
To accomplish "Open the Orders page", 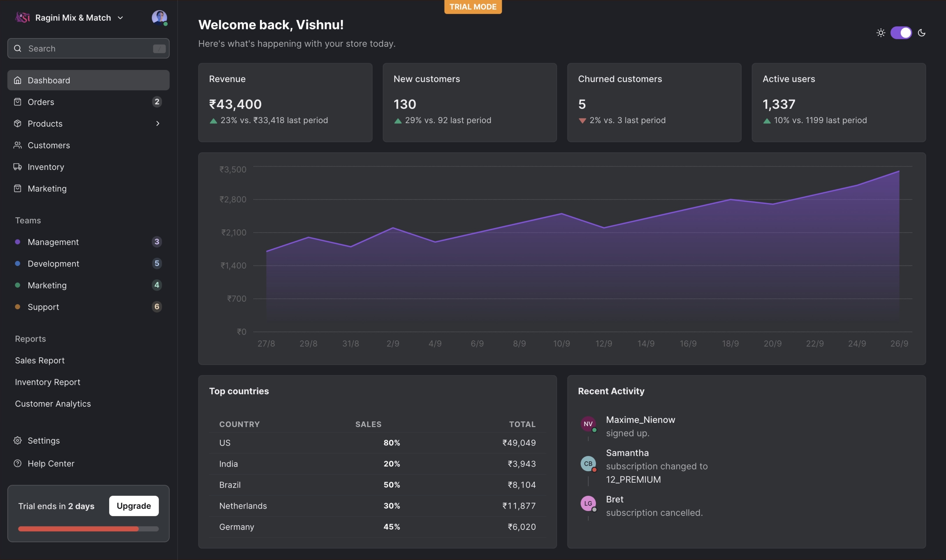I will [88, 102].
